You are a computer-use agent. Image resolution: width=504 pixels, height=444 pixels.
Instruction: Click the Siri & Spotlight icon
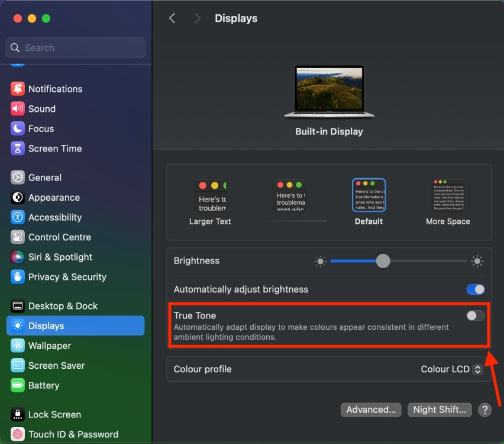point(17,257)
